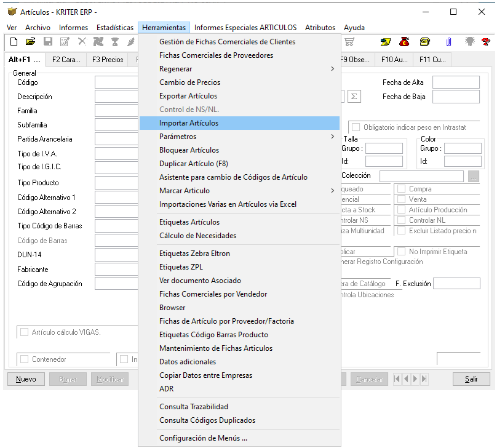This screenshot has width=497, height=448.
Task: Click the yellow telephone toolbar icon
Action: 425,41
